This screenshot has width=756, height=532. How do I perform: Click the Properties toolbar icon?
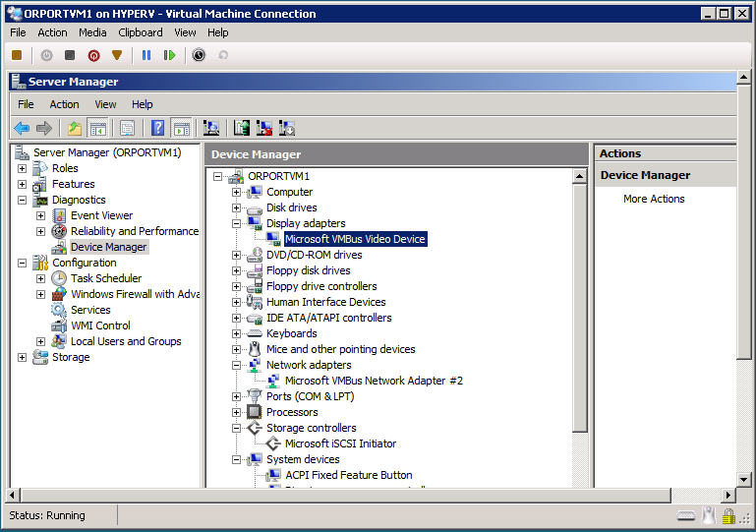[x=127, y=128]
